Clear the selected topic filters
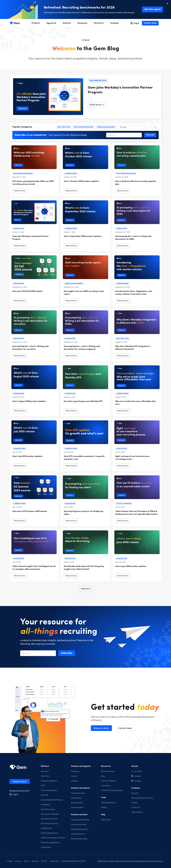The image size is (171, 868). (153, 127)
